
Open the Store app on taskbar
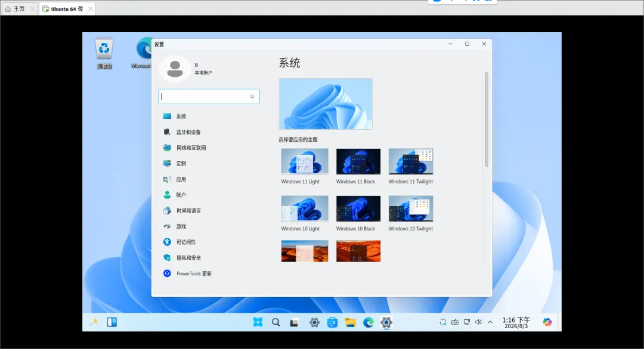332,323
